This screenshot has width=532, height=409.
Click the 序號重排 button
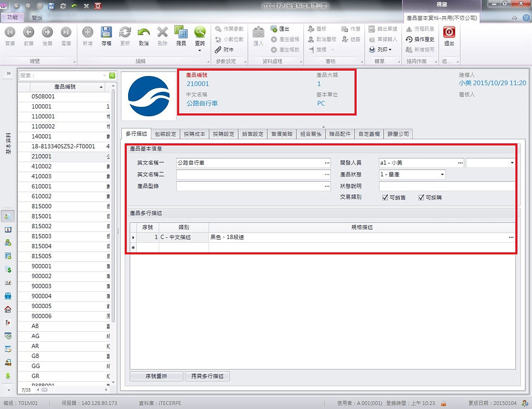156,376
